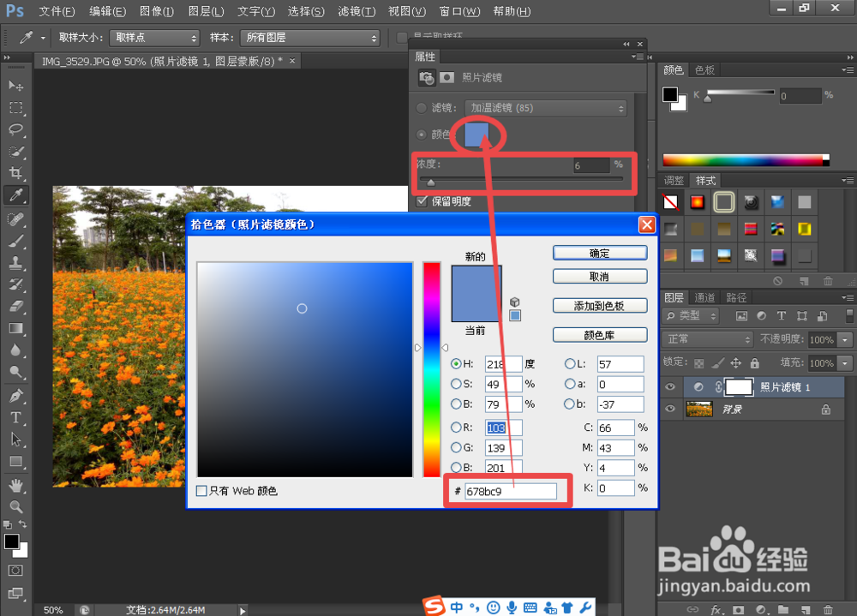Select the Path Selection tool

coord(15,440)
